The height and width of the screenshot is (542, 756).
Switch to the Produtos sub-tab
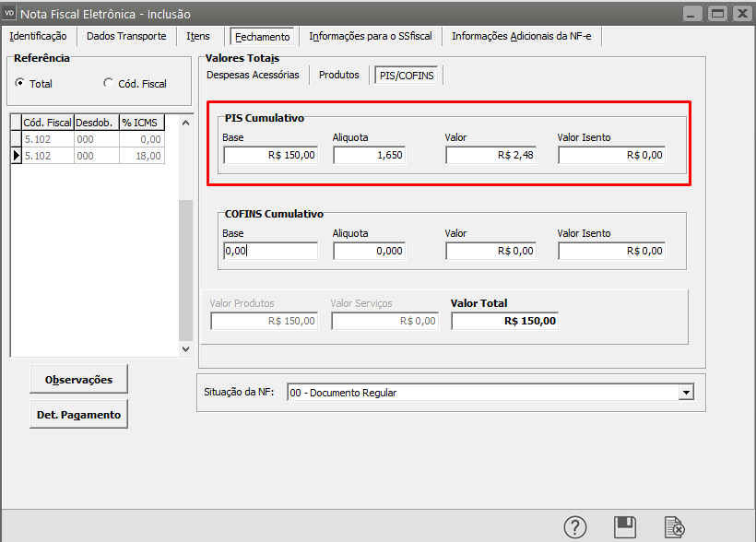338,75
